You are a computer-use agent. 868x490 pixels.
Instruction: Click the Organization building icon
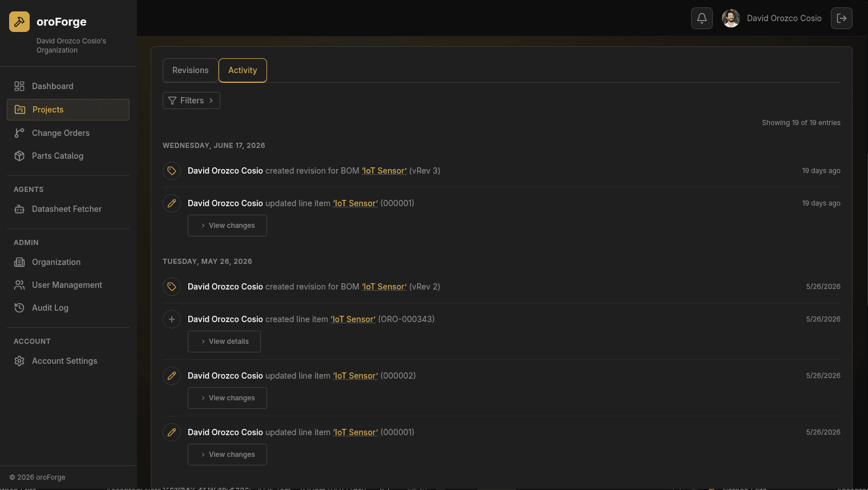point(19,262)
